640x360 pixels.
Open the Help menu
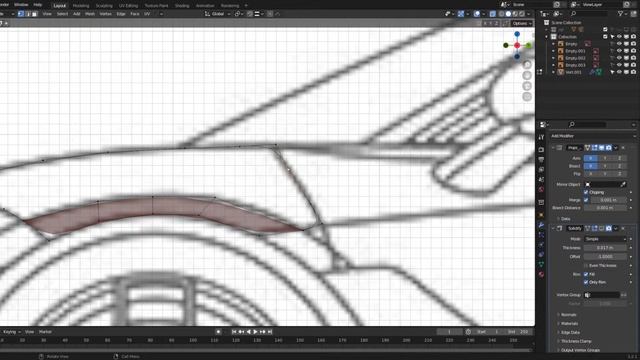pyautogui.click(x=38, y=4)
